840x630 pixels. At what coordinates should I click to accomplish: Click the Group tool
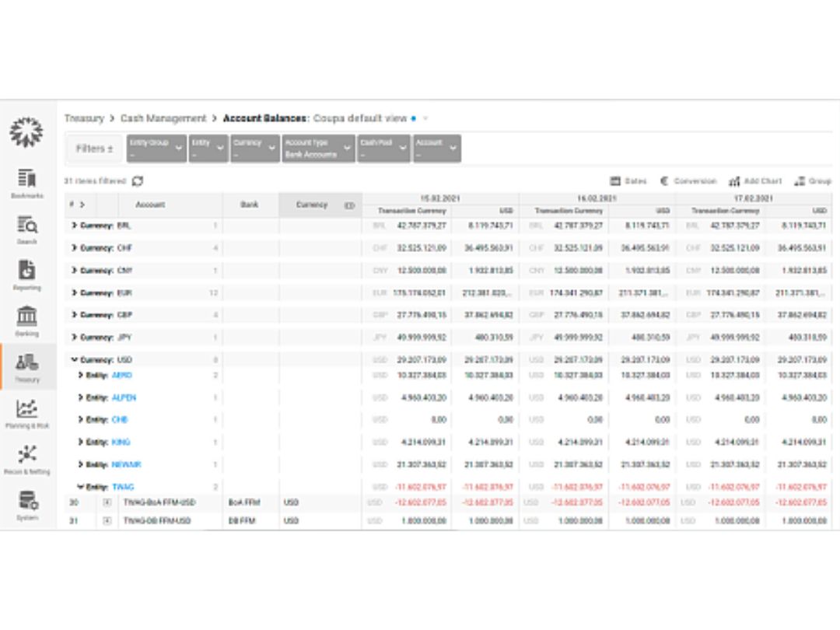pos(812,181)
